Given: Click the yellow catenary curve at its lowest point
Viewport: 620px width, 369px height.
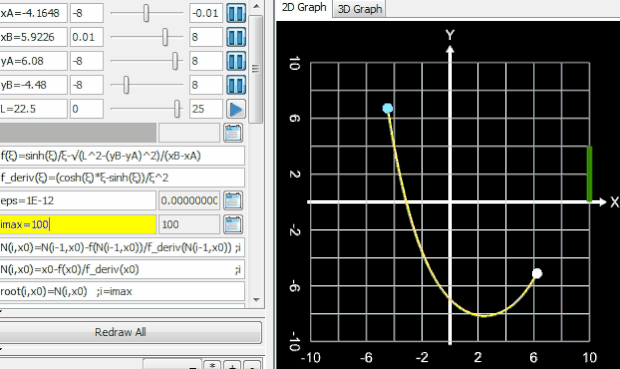Looking at the screenshot, I should point(484,315).
